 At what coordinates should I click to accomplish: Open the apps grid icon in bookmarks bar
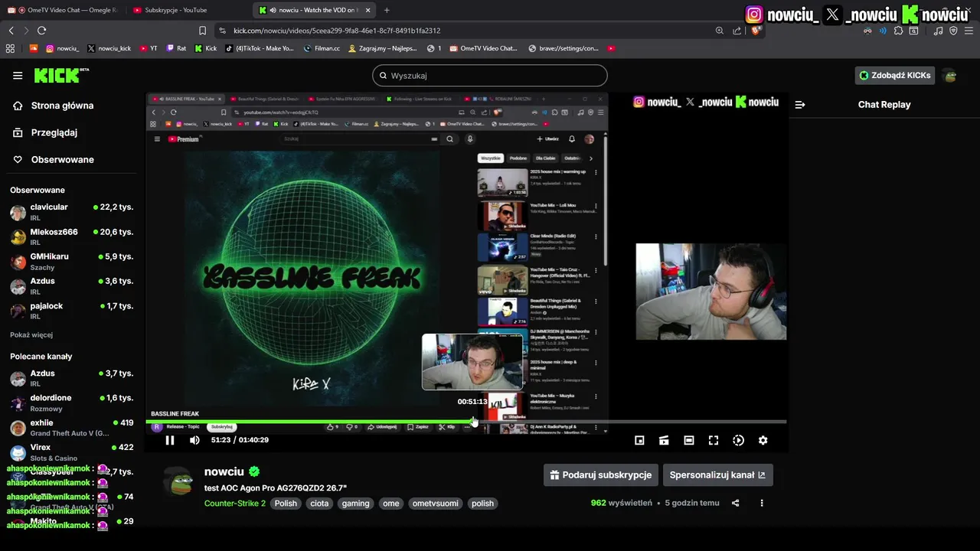coord(10,48)
